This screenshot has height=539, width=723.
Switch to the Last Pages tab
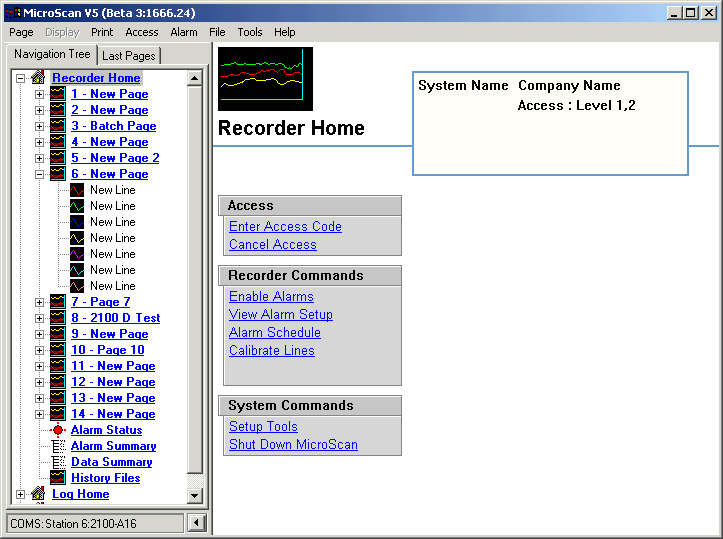tap(129, 56)
